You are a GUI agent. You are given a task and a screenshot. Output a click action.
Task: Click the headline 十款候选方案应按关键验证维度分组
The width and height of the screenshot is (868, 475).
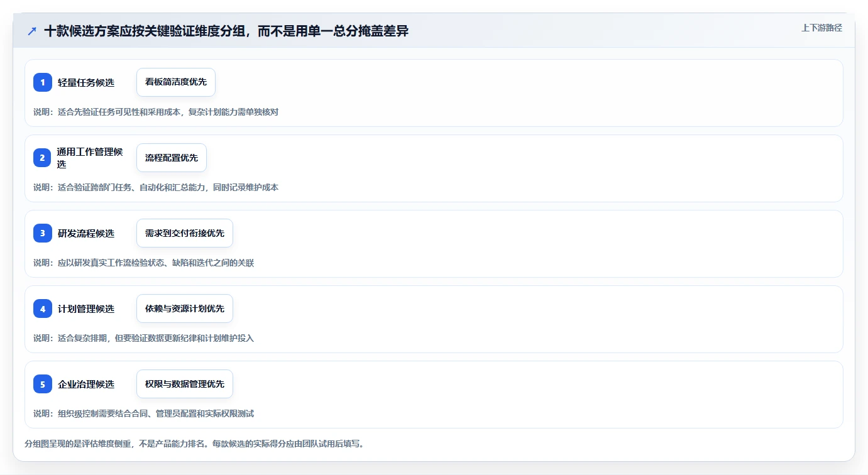tap(226, 31)
